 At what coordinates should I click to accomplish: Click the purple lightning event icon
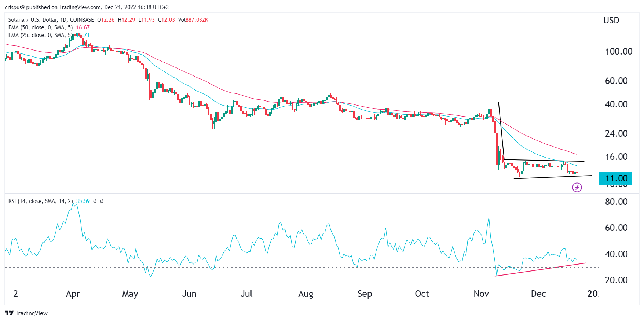point(577,188)
